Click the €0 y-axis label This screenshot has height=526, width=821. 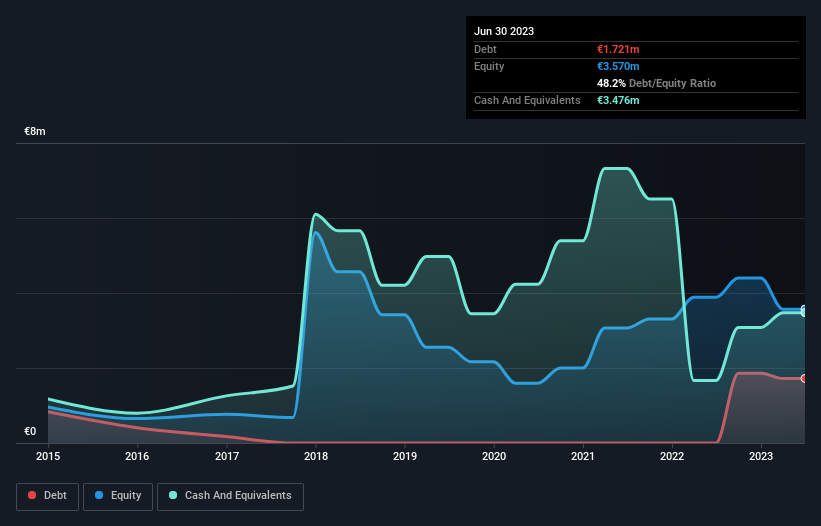point(30,431)
